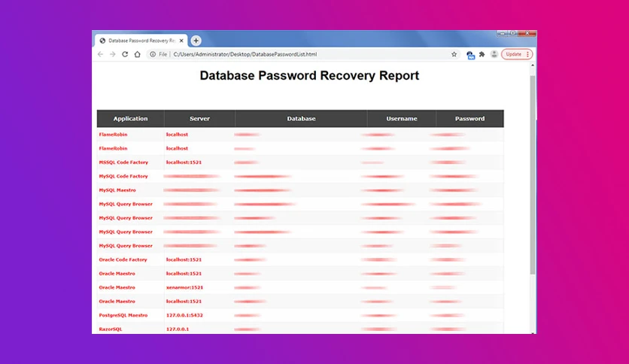Click the site info icon beside File
Screen dimensions: 629x364
tap(153, 54)
